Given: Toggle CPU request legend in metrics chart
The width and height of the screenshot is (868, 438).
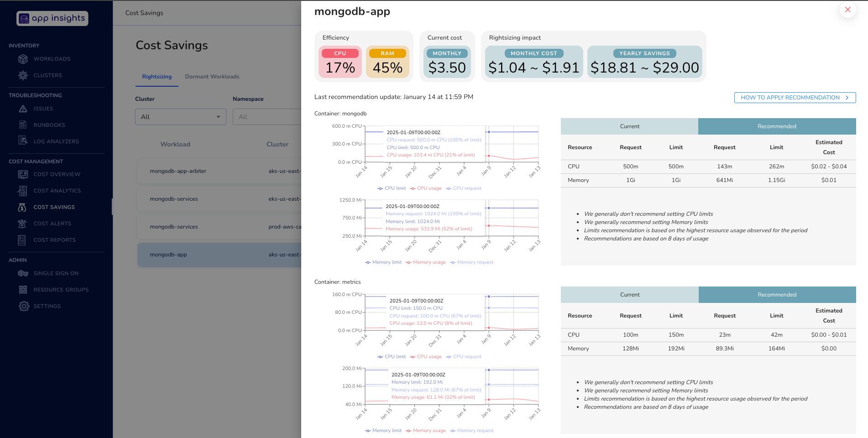Looking at the screenshot, I should [x=464, y=357].
